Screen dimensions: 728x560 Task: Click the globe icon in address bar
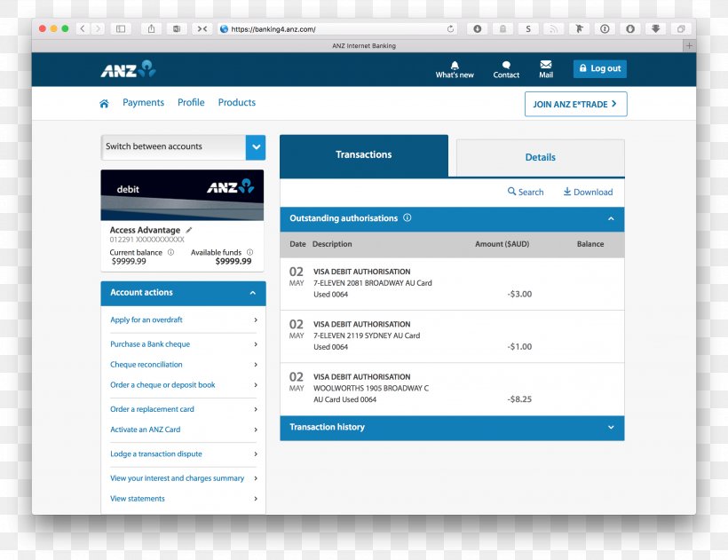tap(224, 28)
